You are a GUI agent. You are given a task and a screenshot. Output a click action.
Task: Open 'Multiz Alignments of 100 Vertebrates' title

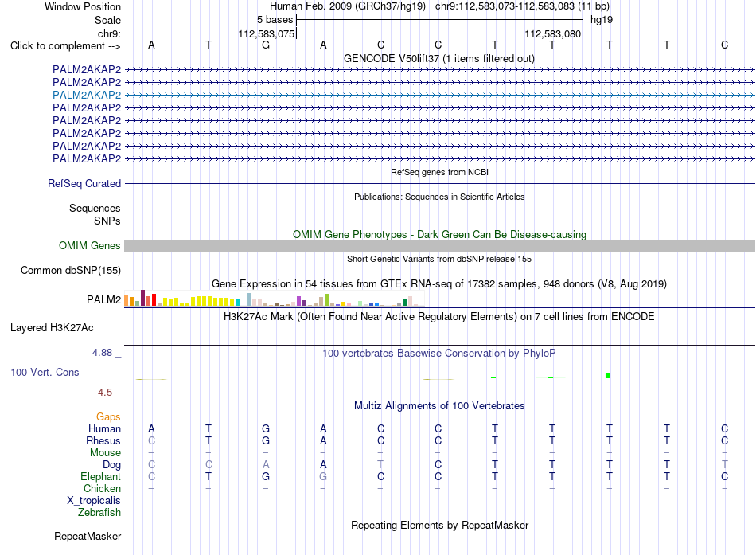coord(439,406)
